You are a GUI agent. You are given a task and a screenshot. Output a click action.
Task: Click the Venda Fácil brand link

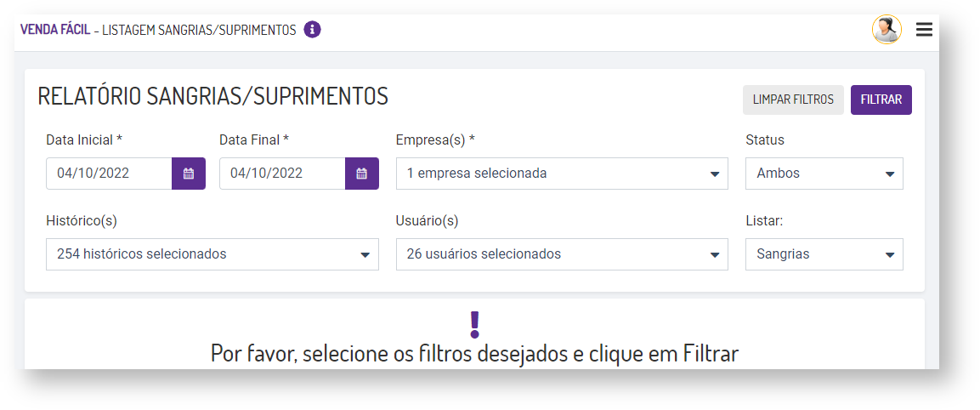(55, 30)
